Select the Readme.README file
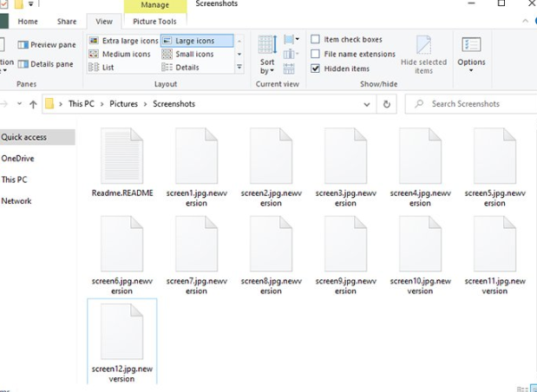This screenshot has width=537, height=392. [122, 163]
